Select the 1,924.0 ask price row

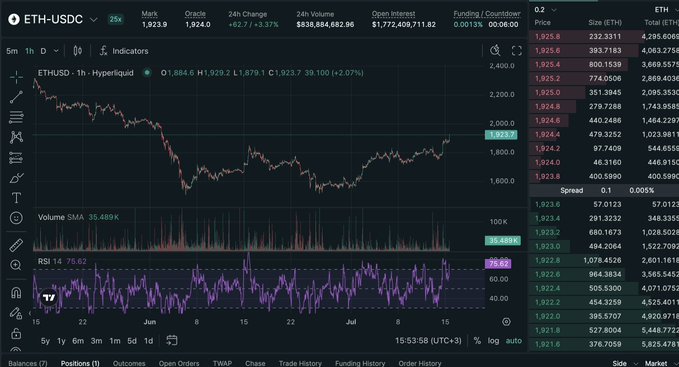point(604,162)
